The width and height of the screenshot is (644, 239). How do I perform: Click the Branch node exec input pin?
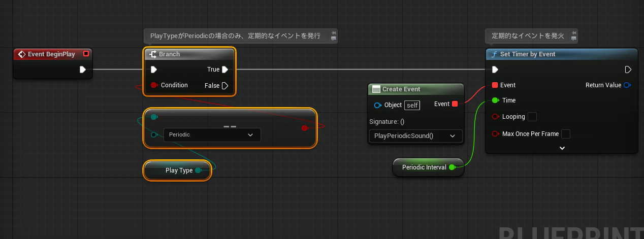[154, 70]
